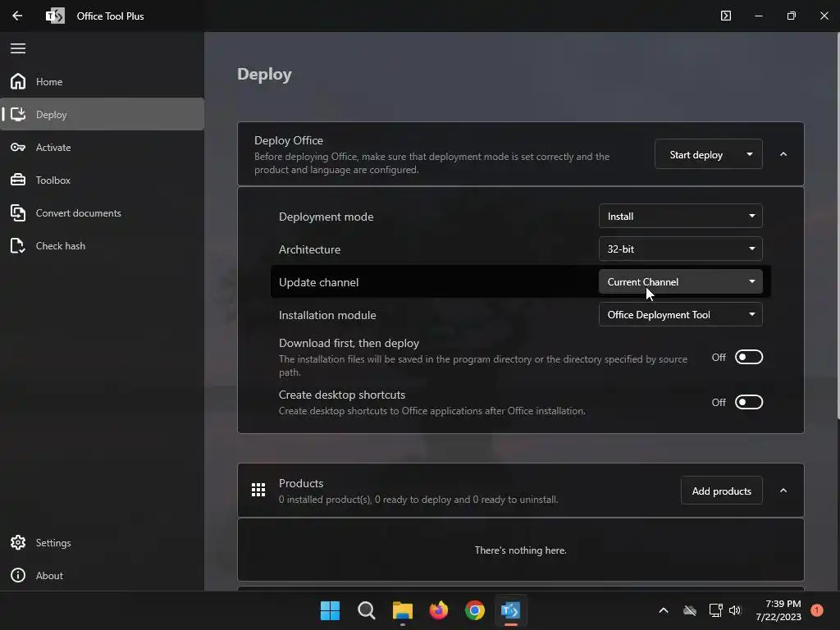The image size is (840, 630).
Task: Click the Toolbox briefcase icon
Action: pyautogui.click(x=18, y=180)
